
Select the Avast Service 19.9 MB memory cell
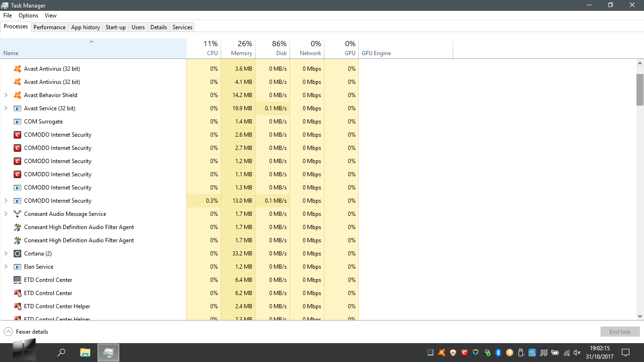pos(238,108)
